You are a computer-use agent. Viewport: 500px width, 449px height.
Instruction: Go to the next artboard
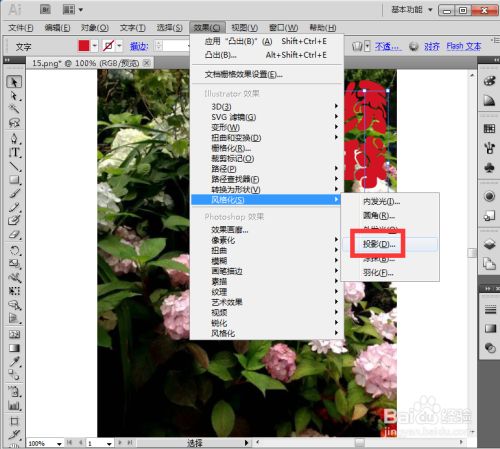[x=121, y=443]
